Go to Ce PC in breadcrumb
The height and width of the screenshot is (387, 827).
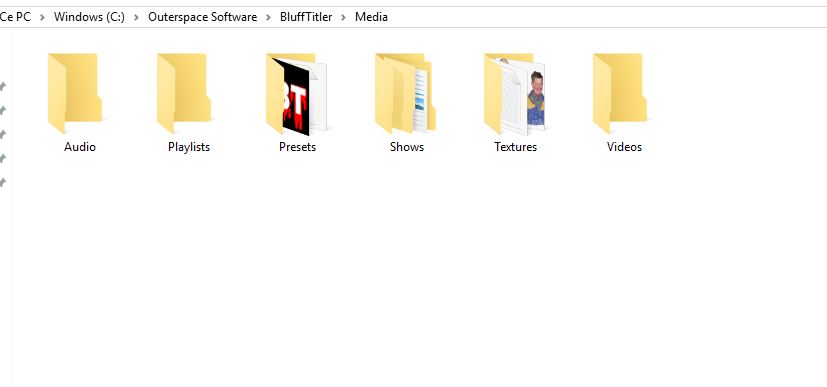click(15, 17)
